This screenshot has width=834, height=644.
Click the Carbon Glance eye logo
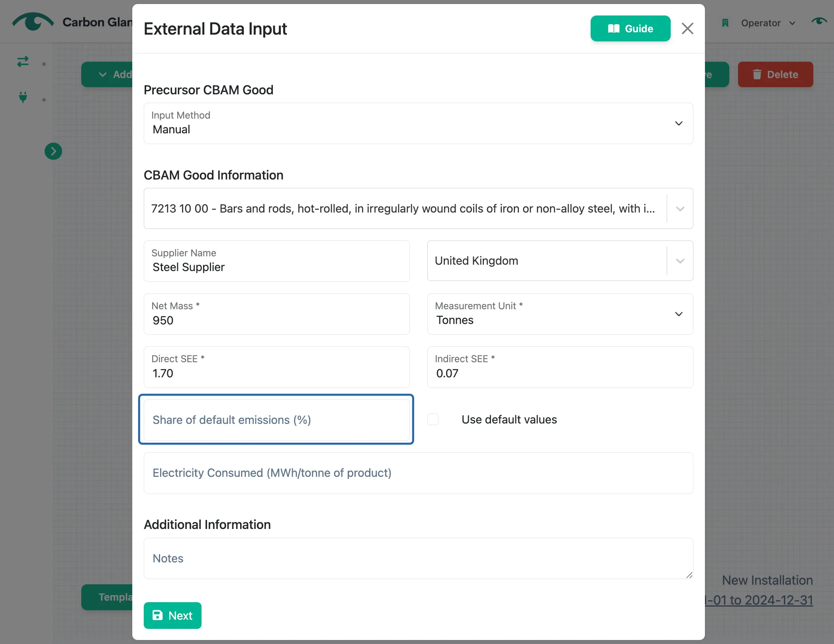coord(33,21)
